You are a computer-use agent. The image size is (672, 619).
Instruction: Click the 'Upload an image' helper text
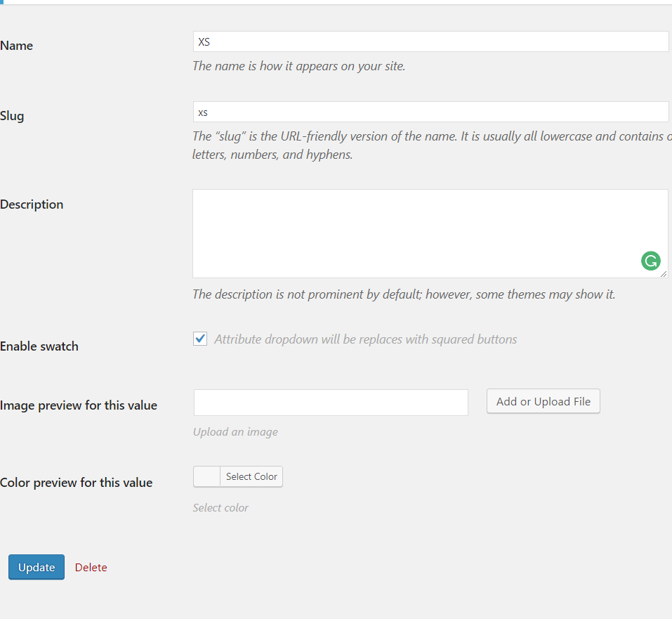coord(235,432)
